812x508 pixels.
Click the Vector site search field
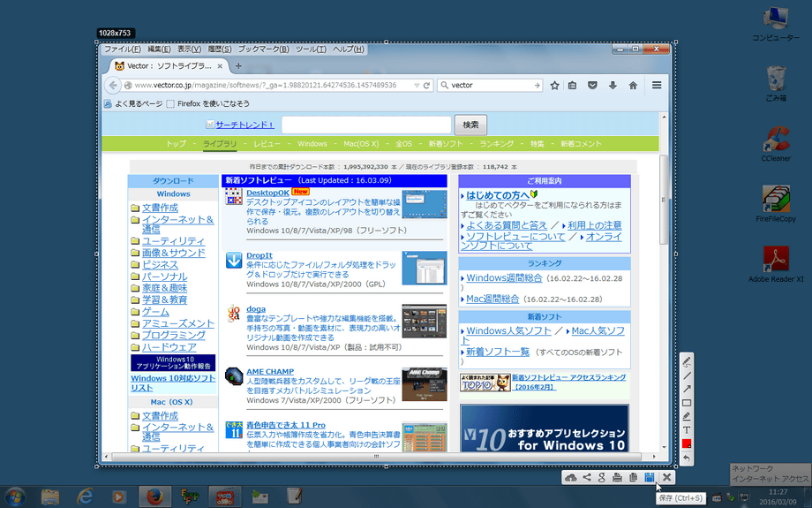pyautogui.click(x=366, y=125)
